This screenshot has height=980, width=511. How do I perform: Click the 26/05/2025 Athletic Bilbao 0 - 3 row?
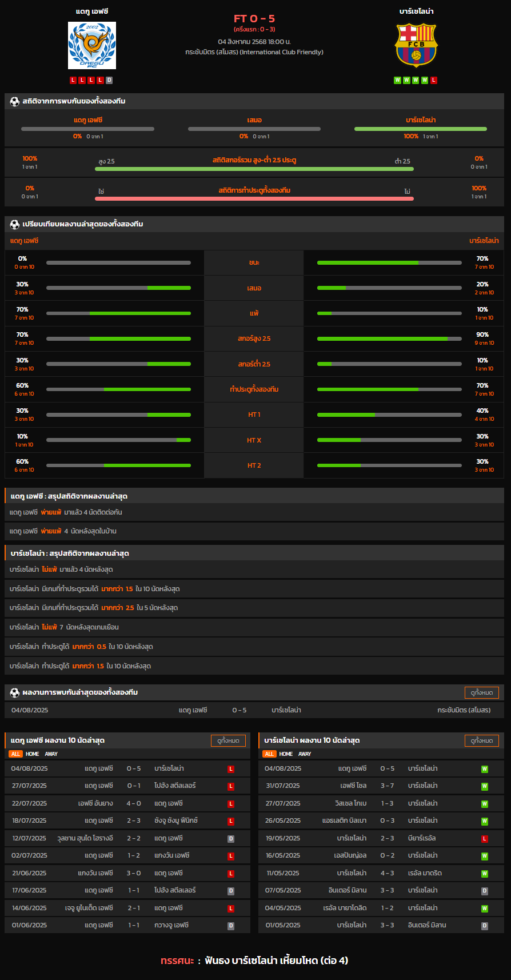click(x=381, y=820)
